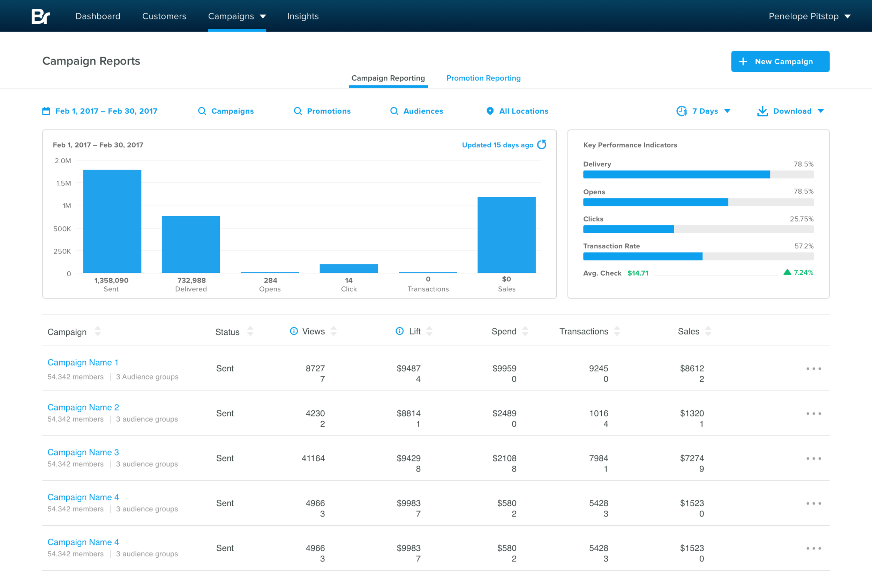The height and width of the screenshot is (588, 872).
Task: Click the New Campaign button
Action: pyautogui.click(x=780, y=61)
